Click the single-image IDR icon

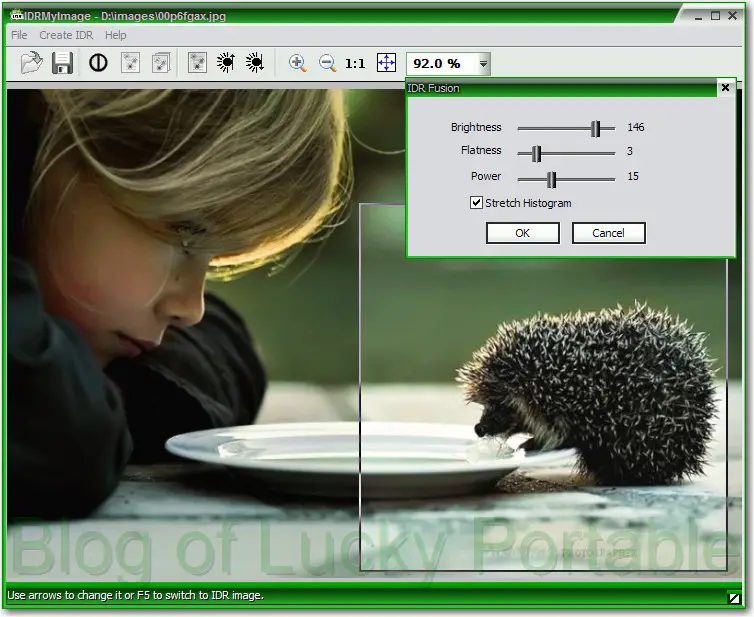(x=130, y=63)
